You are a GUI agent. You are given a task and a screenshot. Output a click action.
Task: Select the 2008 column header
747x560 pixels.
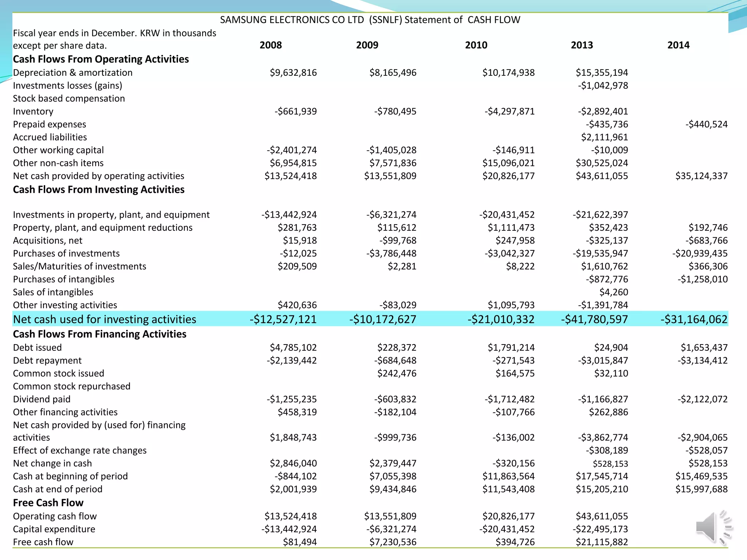[x=271, y=45]
